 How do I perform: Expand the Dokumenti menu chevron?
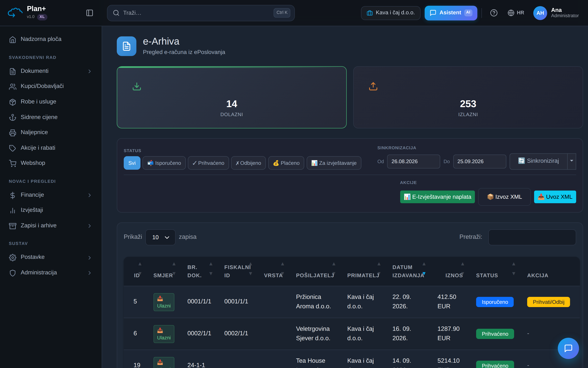click(89, 71)
